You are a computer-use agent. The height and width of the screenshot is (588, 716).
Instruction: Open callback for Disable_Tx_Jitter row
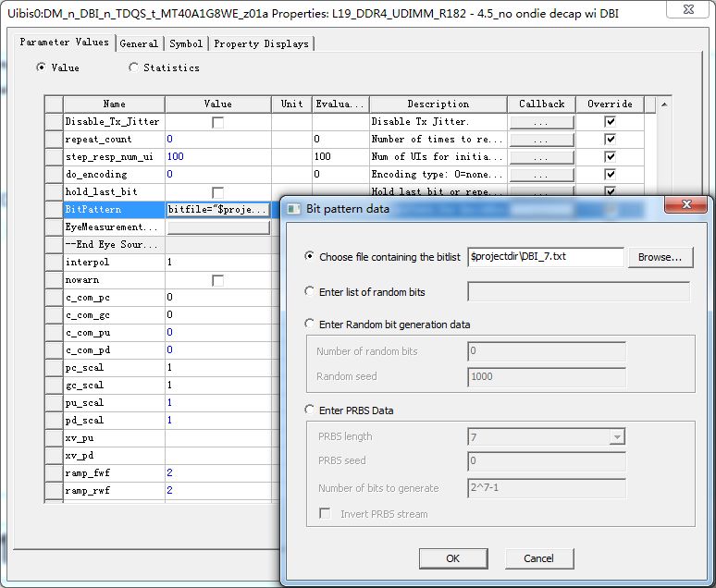(x=541, y=122)
